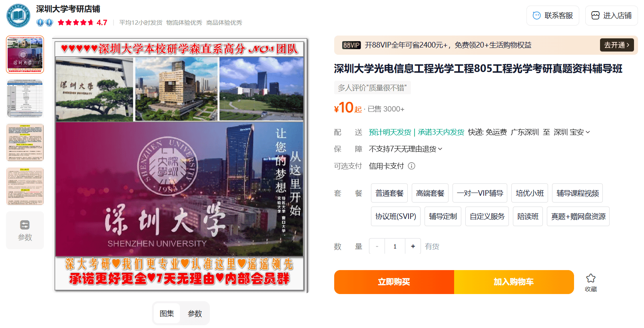Select the 协议班(SVIP) option
Viewport: 644px width, 328px height.
tap(396, 217)
